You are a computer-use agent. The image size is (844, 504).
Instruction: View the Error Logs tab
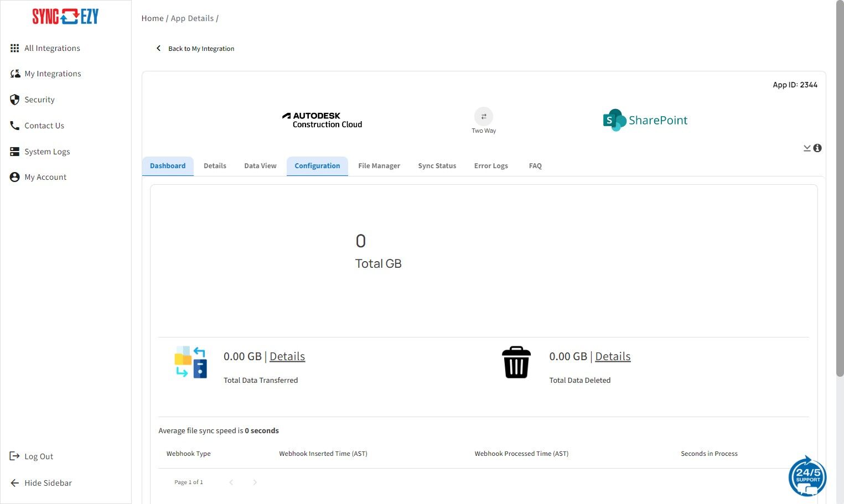(491, 166)
